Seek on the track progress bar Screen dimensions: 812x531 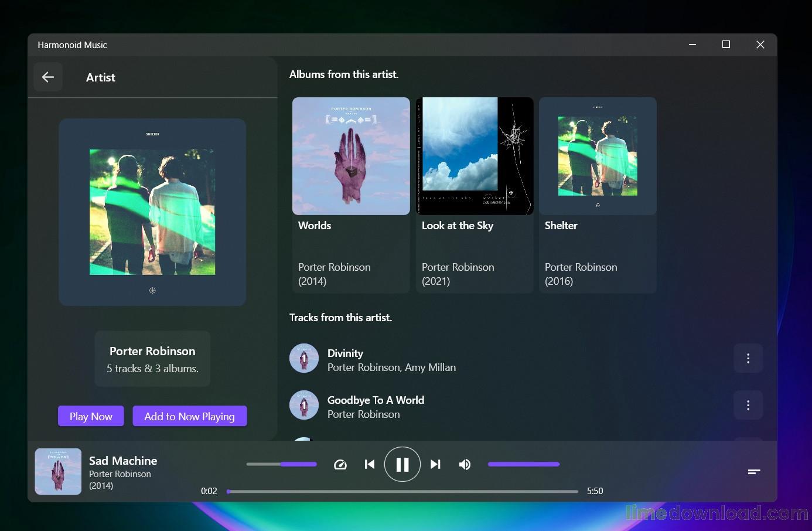tap(402, 491)
